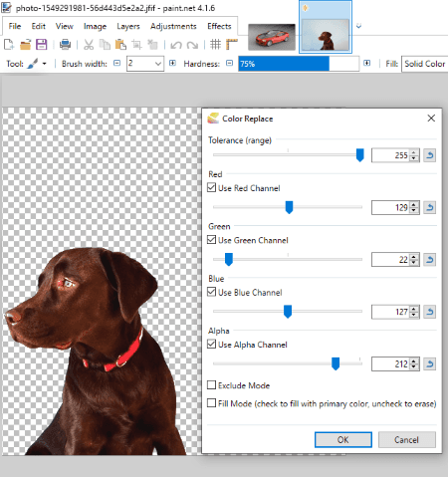The image size is (448, 477).
Task: Open the Fill Solid Color dropdown
Action: (424, 64)
